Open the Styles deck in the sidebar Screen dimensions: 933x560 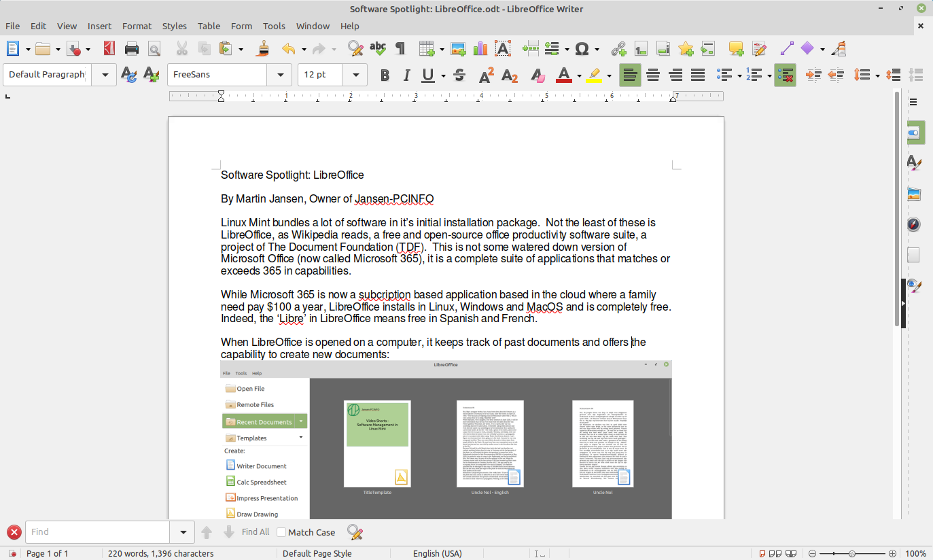pyautogui.click(x=914, y=163)
